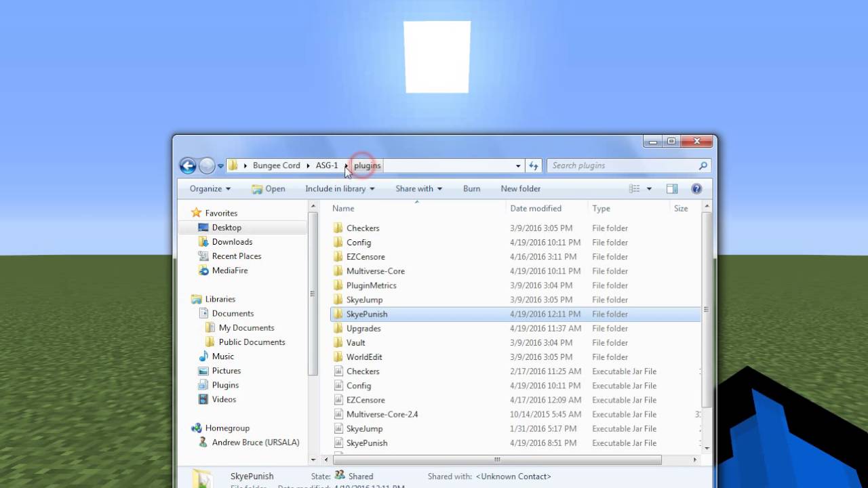Screen dimensions: 868x488
Task: Open Help with the question mark icon
Action: (696, 188)
